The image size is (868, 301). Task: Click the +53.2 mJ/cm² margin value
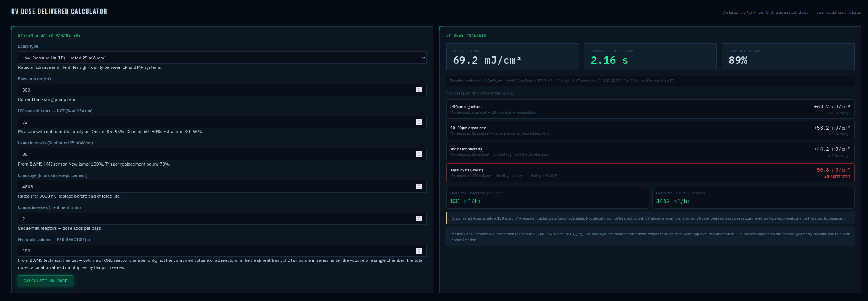click(x=832, y=128)
